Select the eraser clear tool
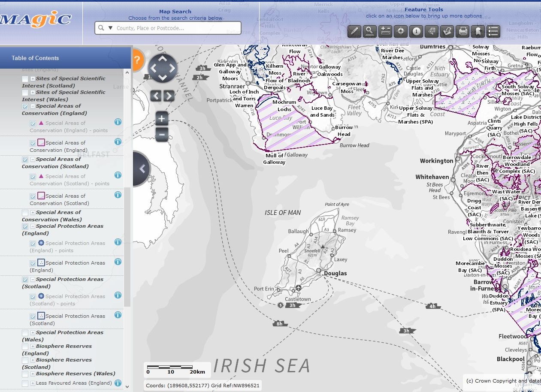Image resolution: width=541 pixels, height=392 pixels. 447,31
